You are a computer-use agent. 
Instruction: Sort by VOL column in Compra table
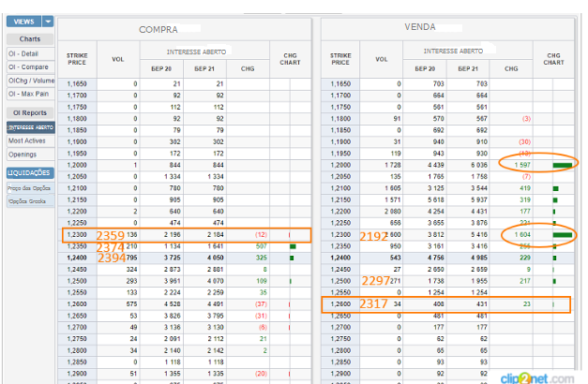[x=116, y=61]
